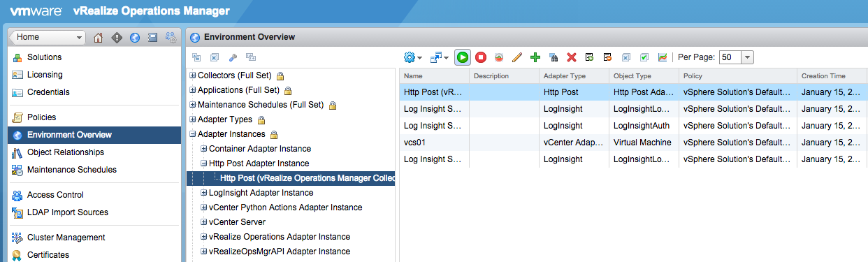This screenshot has height=262, width=868.
Task: Collapse Http Post Adapter Instance node
Action: (204, 163)
